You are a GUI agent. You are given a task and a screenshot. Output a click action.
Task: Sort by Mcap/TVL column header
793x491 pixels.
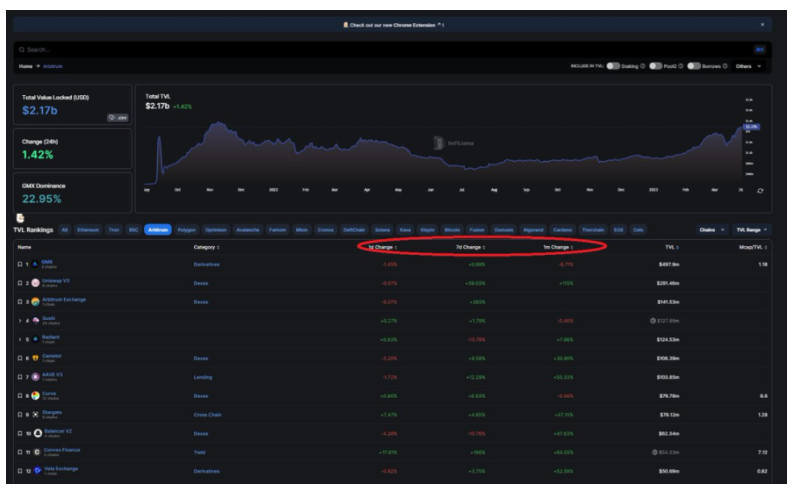(x=753, y=247)
